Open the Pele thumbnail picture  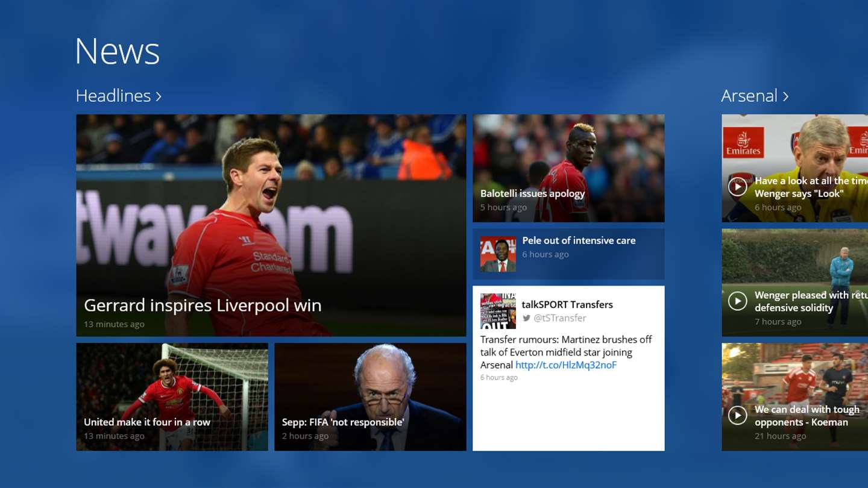498,254
